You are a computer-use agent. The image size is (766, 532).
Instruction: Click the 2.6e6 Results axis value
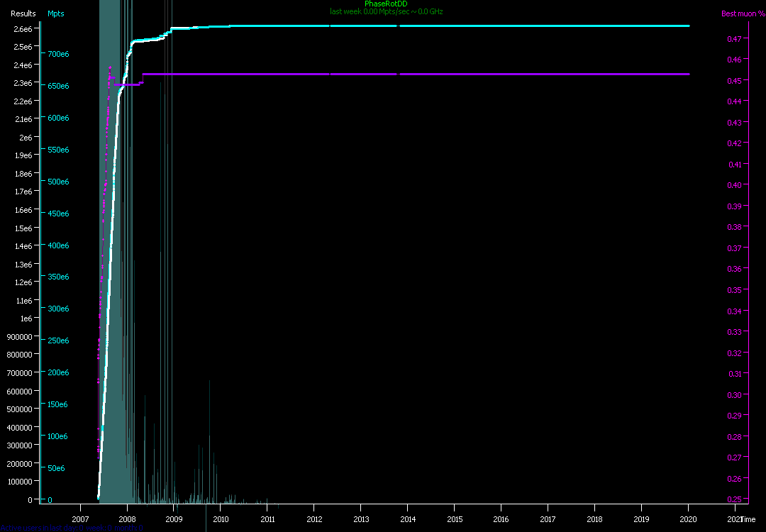23,28
